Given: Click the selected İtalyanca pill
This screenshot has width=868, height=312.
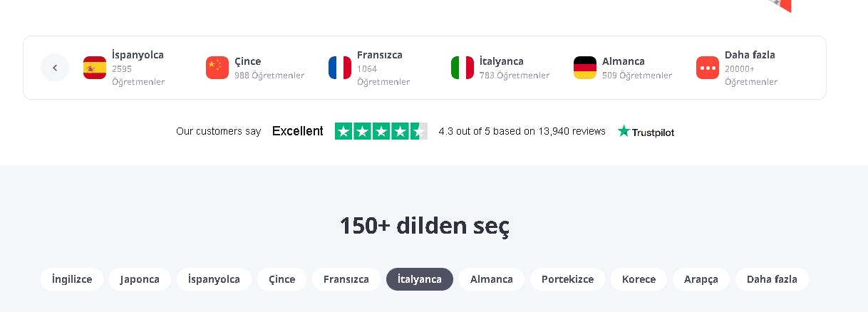Looking at the screenshot, I should coord(420,279).
